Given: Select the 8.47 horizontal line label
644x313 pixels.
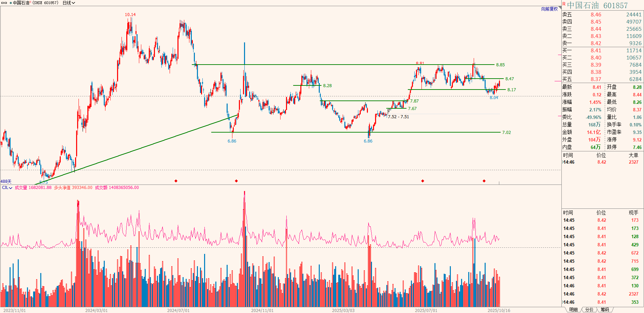Looking at the screenshot, I should coord(510,79).
